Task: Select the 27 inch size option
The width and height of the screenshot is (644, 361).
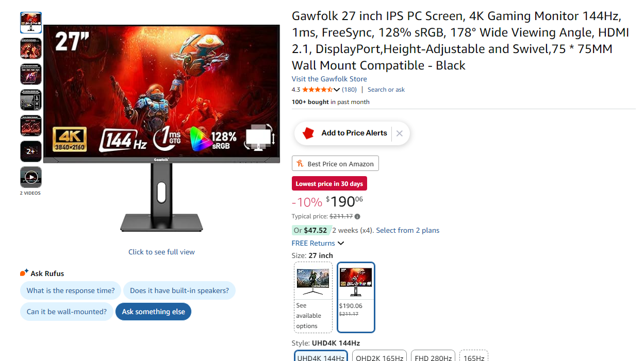Action: 356,297
